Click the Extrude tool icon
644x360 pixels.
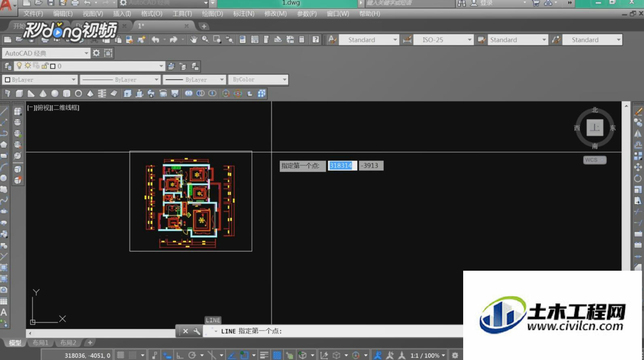pyautogui.click(x=127, y=94)
